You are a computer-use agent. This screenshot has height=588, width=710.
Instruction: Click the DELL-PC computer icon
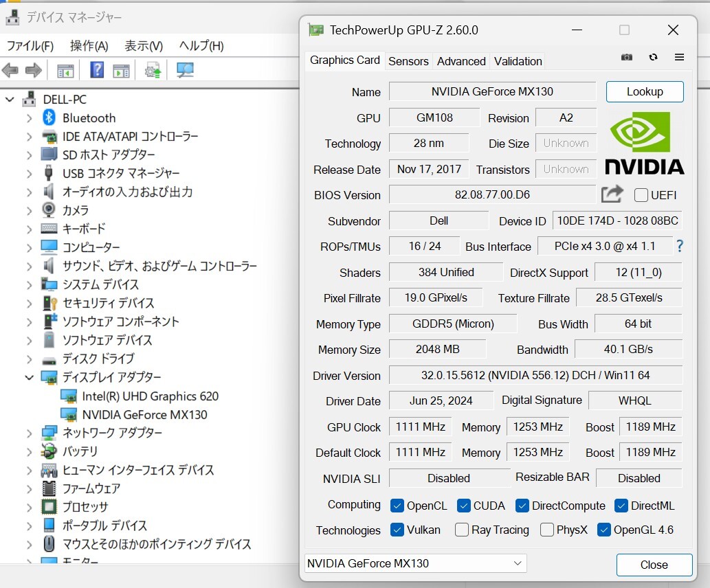[30, 99]
